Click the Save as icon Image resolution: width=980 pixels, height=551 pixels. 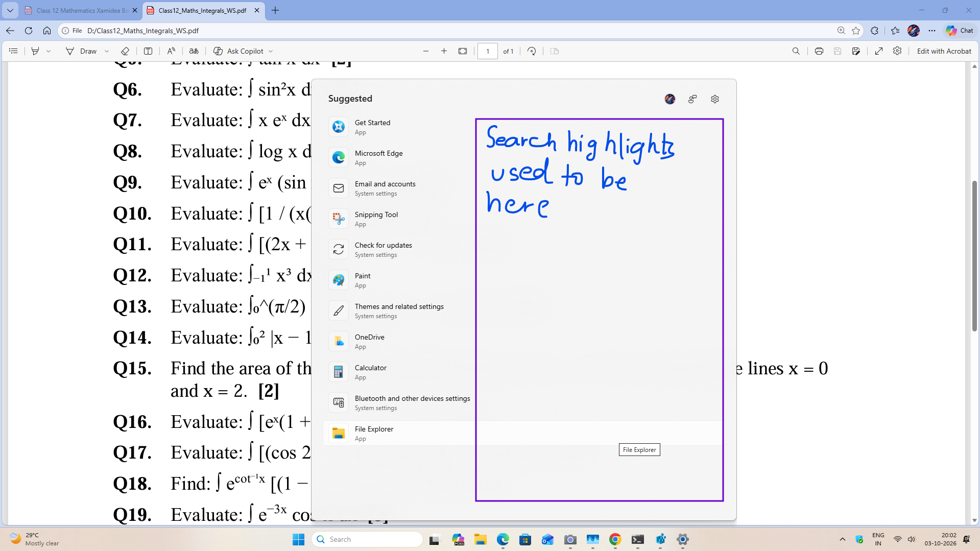coord(856,51)
